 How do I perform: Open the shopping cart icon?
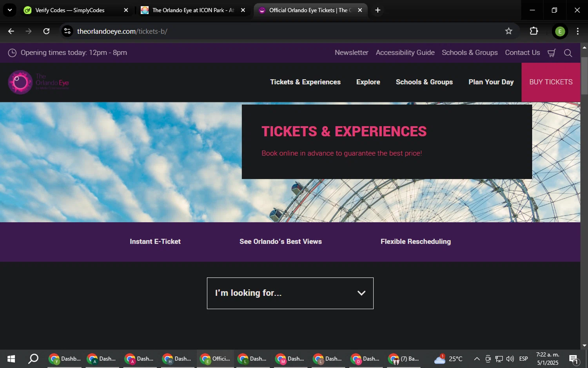click(552, 53)
